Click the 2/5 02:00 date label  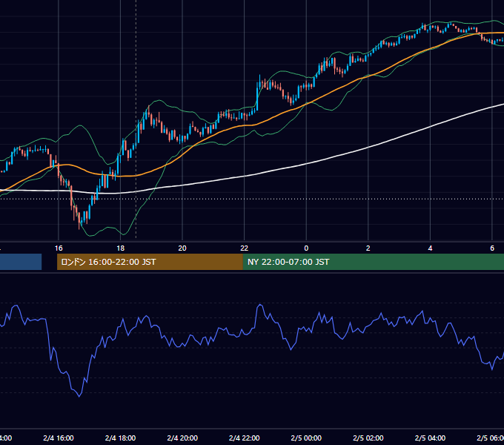pyautogui.click(x=368, y=438)
